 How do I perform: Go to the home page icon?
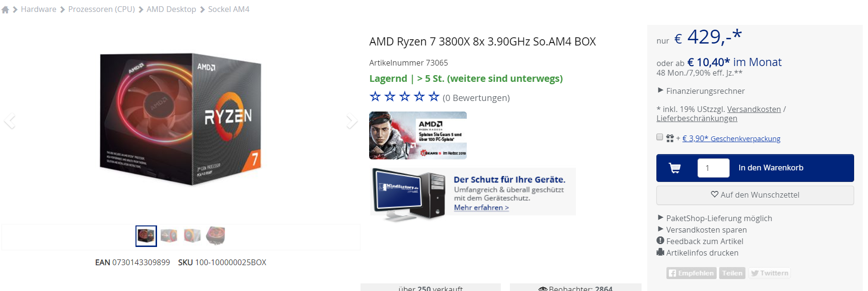(5, 10)
